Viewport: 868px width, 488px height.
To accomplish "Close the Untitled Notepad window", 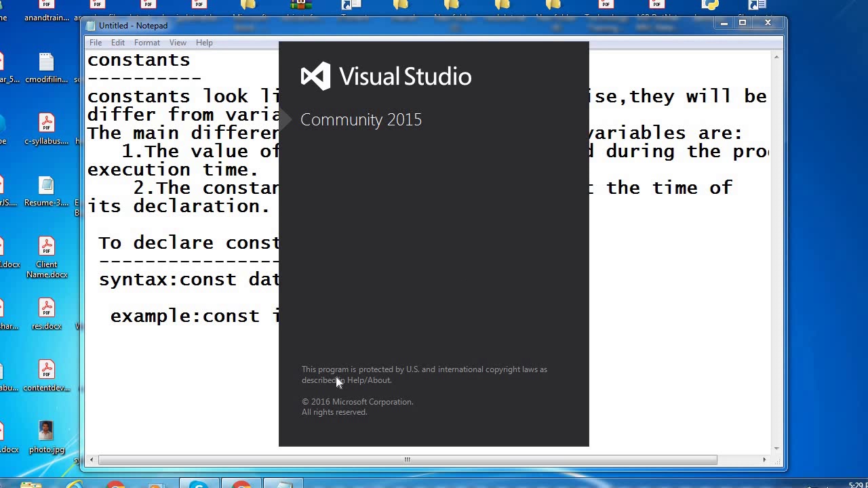I will [768, 23].
